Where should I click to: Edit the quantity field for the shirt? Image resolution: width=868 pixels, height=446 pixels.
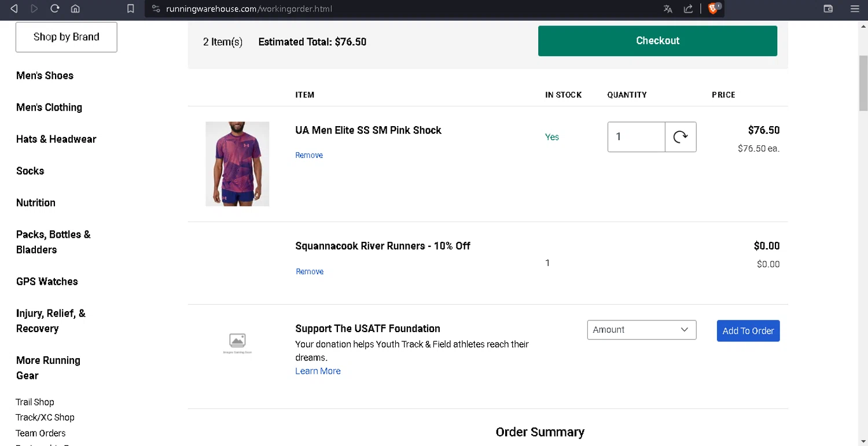pos(636,137)
